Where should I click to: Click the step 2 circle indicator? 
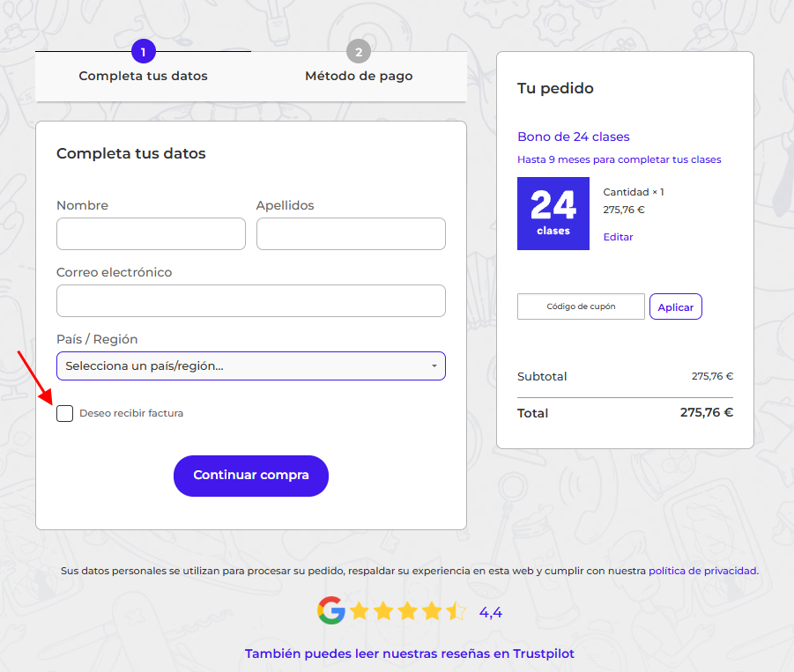pyautogui.click(x=359, y=51)
